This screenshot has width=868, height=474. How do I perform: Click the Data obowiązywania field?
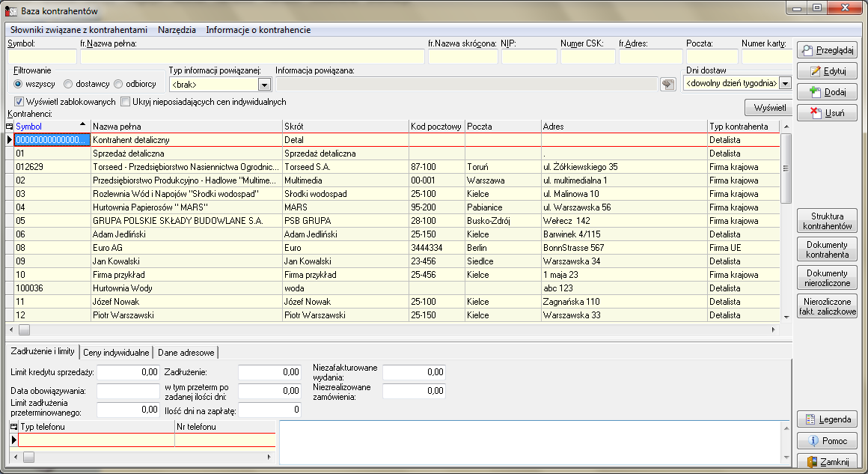[x=128, y=391]
